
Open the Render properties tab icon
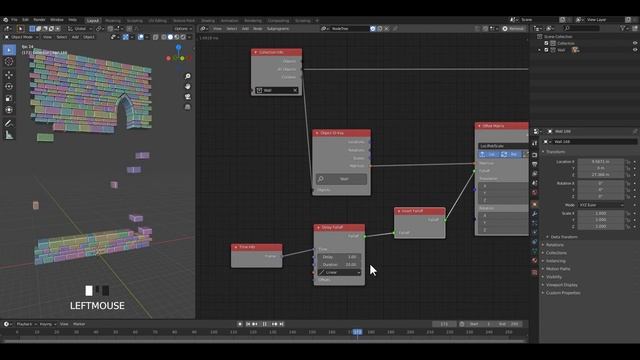[534, 155]
